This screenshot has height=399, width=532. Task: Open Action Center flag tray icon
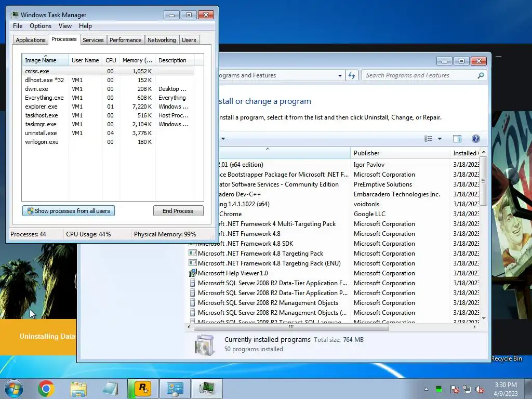click(x=454, y=389)
